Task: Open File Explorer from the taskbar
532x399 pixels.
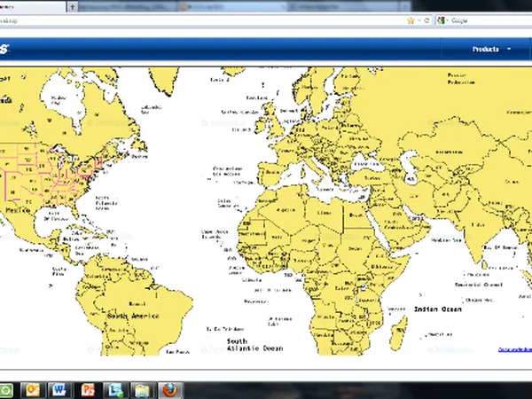Action: [x=143, y=390]
